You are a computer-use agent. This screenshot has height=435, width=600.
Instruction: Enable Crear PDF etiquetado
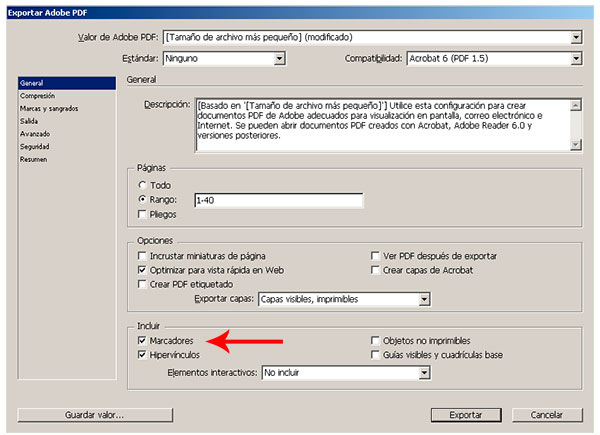point(142,284)
